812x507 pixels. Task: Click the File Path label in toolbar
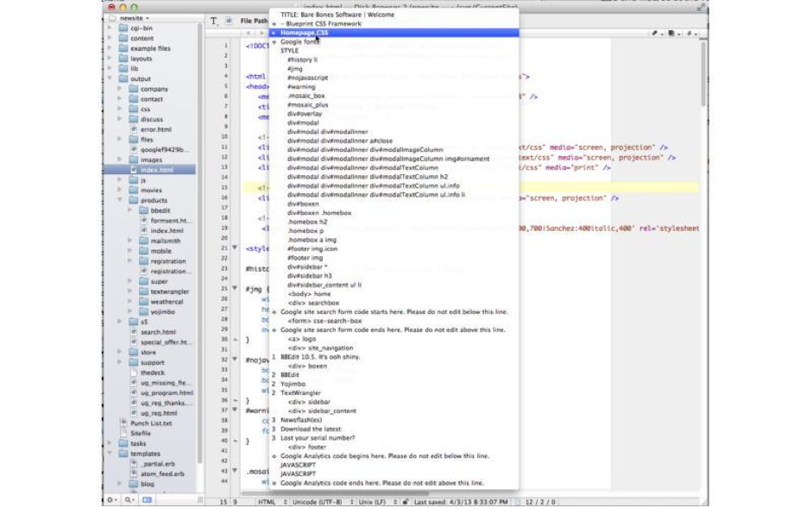254,21
